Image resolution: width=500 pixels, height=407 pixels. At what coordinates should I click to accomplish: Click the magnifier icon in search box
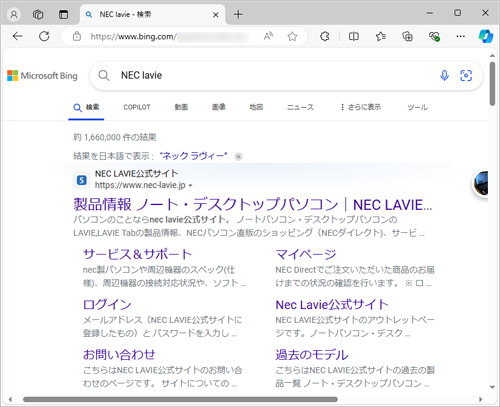[x=104, y=76]
